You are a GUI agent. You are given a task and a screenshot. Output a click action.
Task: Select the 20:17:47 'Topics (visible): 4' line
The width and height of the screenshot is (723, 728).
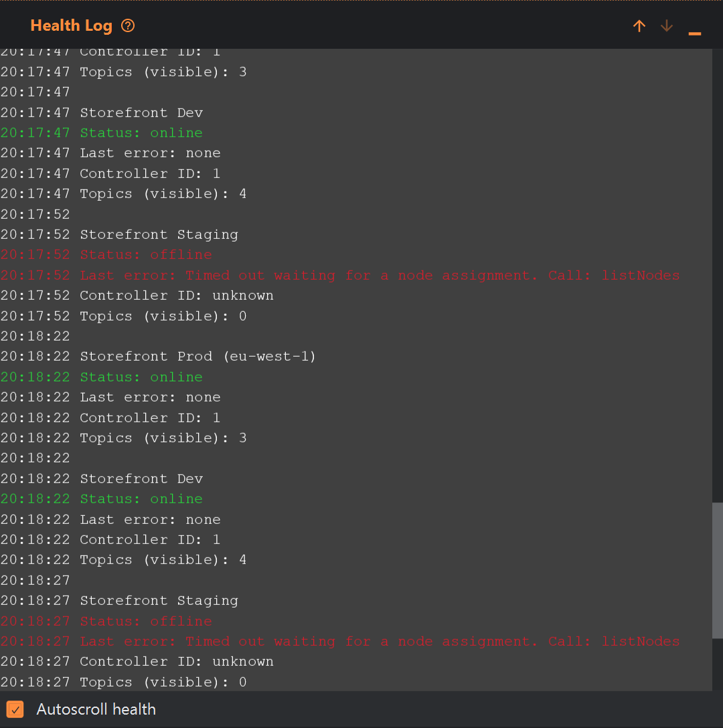(x=124, y=194)
